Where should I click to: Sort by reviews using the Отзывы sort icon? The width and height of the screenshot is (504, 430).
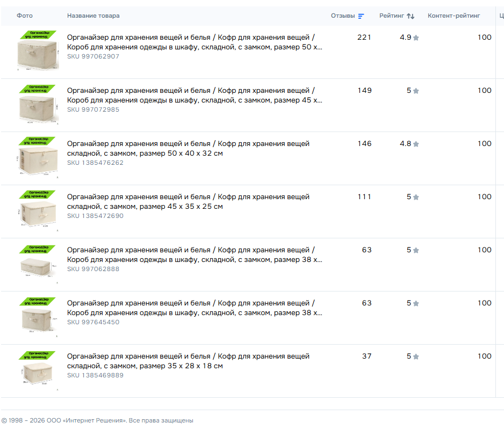point(361,16)
